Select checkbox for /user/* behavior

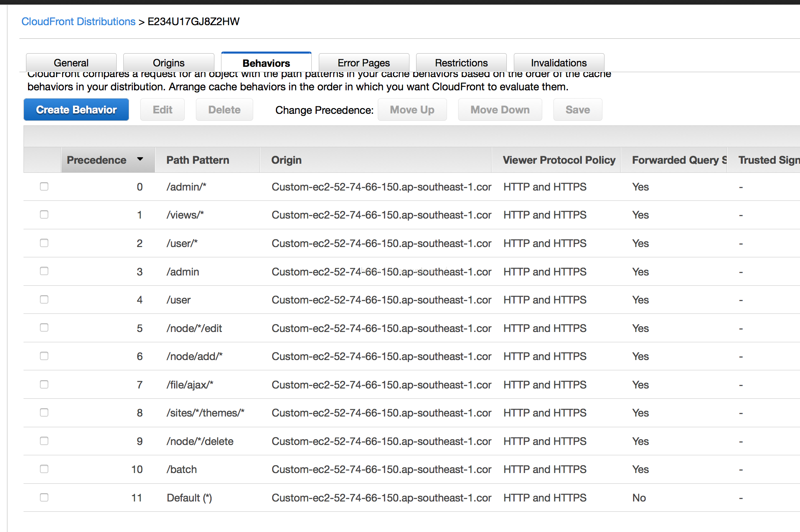(44, 243)
